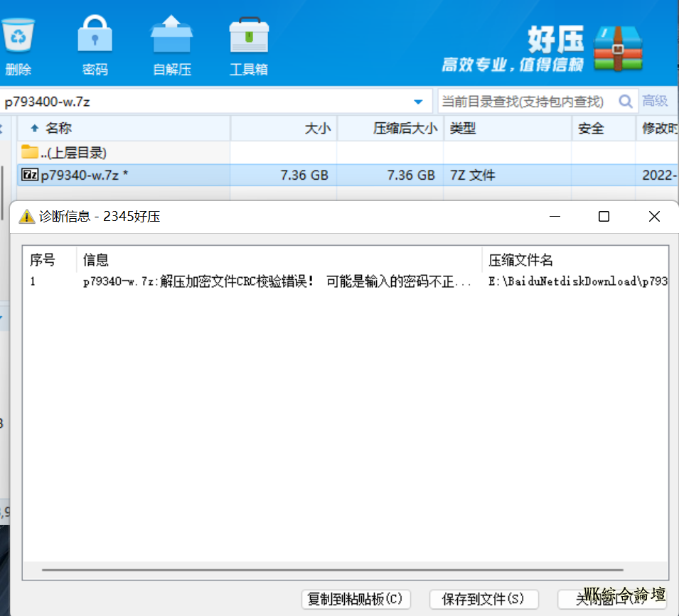Click 保存到文件(S) button

click(x=483, y=599)
